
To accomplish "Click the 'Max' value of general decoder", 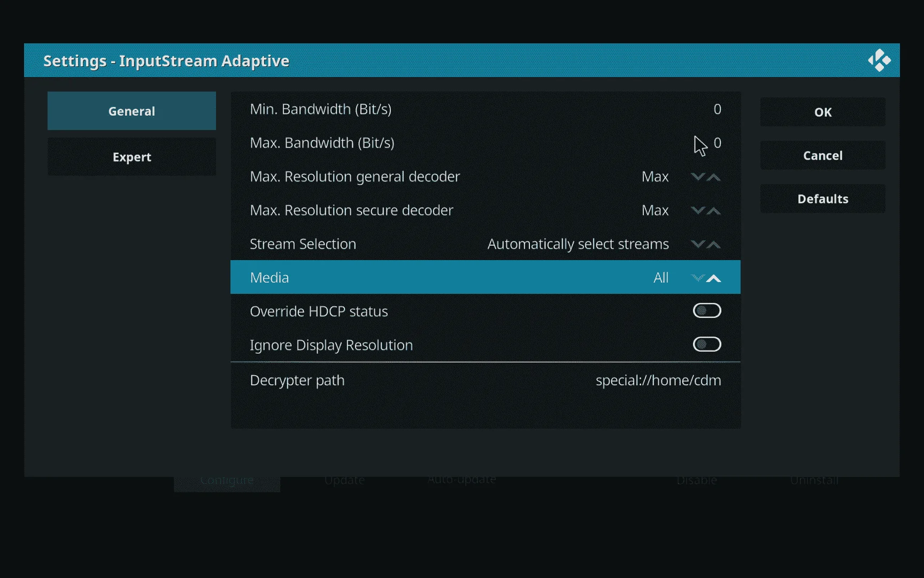I will tap(655, 177).
